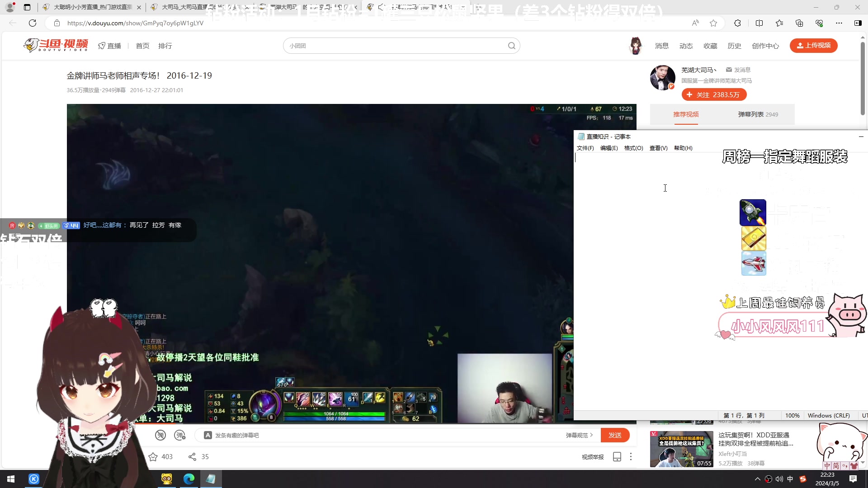Open the read aloud icon in address bar
868x488 pixels.
point(695,23)
